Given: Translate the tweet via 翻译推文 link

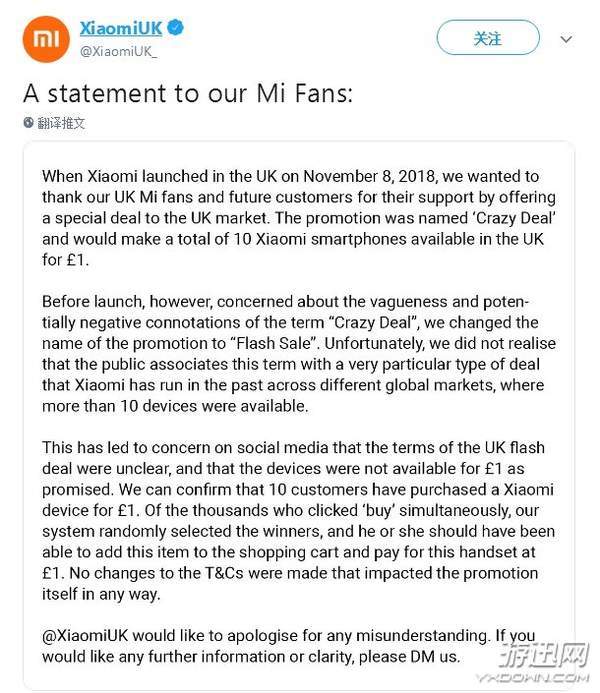Looking at the screenshot, I should (x=61, y=123).
